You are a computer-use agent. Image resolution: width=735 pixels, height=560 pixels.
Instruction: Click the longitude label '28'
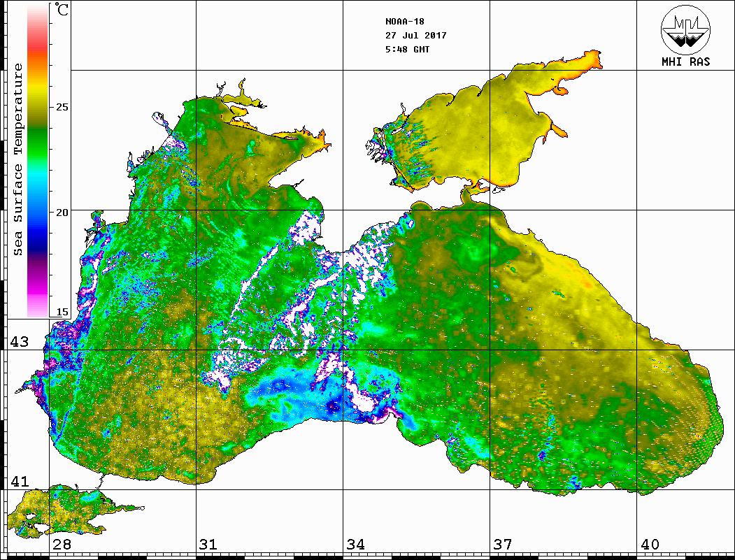coord(62,545)
